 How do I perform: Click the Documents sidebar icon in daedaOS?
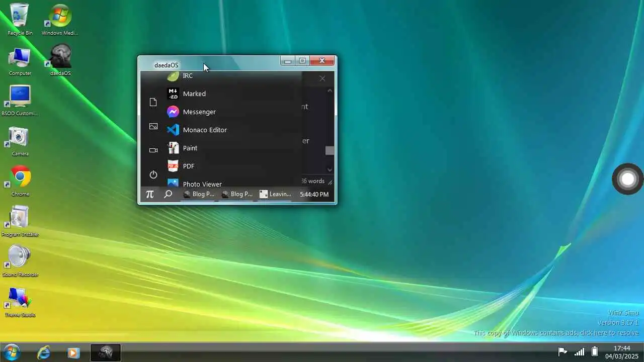point(153,102)
